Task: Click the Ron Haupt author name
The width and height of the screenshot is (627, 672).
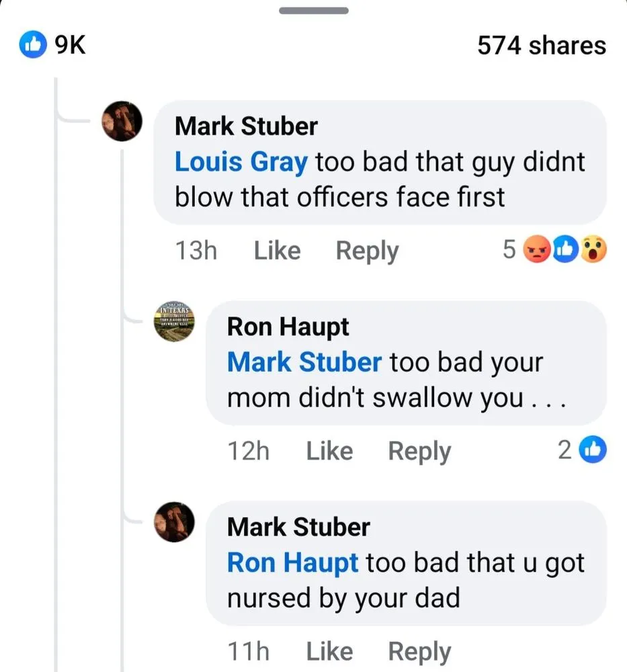Action: (x=288, y=327)
